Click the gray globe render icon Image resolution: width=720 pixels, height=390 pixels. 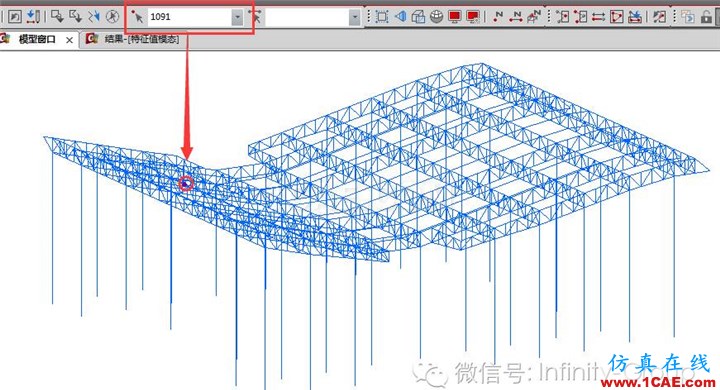[437, 17]
